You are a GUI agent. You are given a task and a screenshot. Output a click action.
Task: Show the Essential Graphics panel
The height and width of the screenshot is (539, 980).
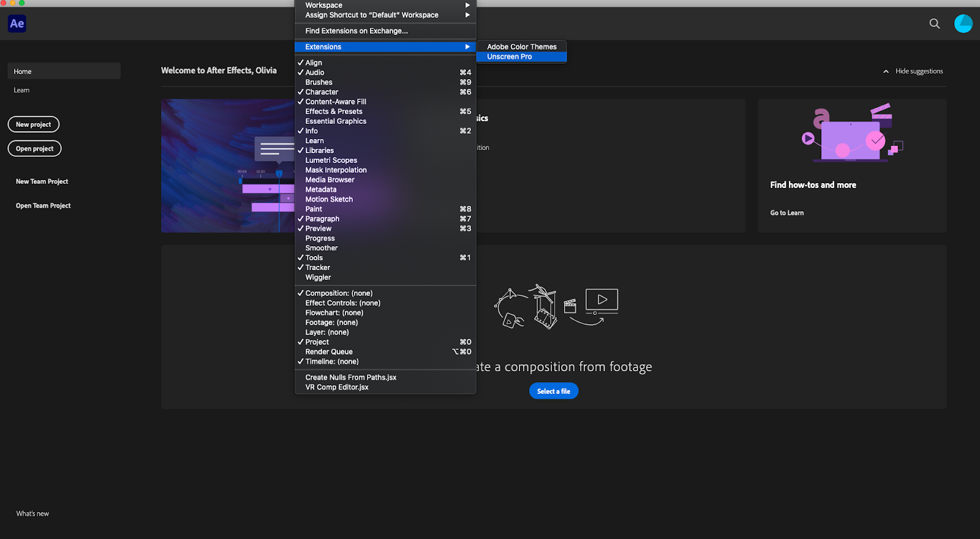385,121
